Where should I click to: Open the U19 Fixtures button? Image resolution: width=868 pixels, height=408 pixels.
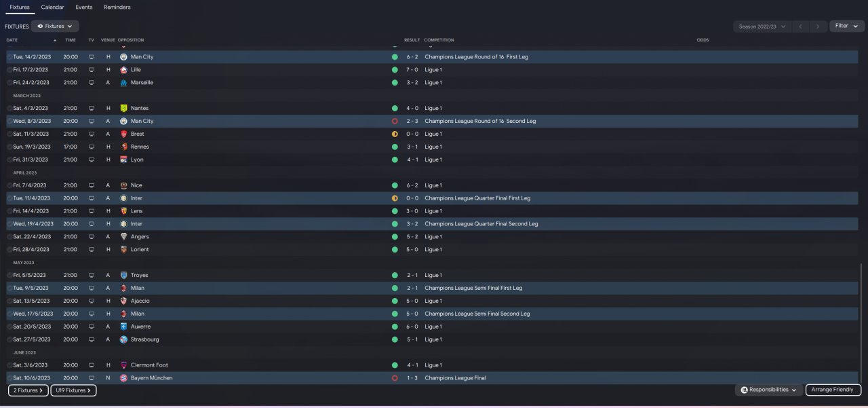pyautogui.click(x=73, y=390)
